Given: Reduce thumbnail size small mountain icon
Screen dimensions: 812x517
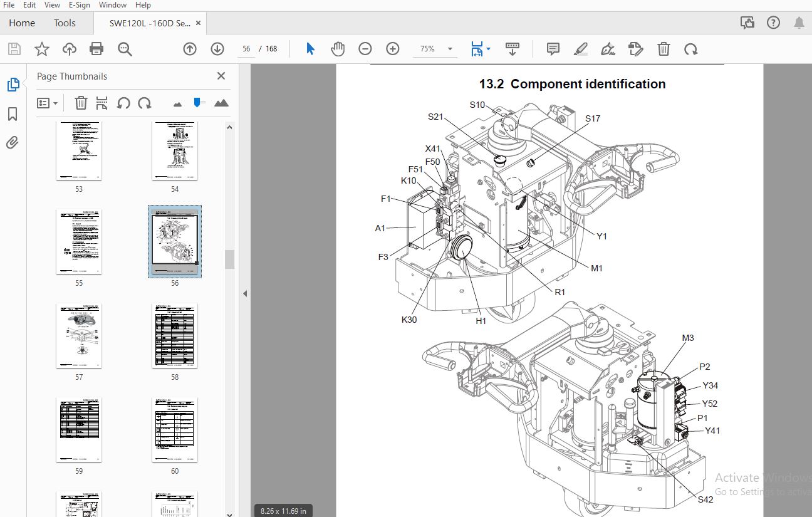Looking at the screenshot, I should (177, 103).
